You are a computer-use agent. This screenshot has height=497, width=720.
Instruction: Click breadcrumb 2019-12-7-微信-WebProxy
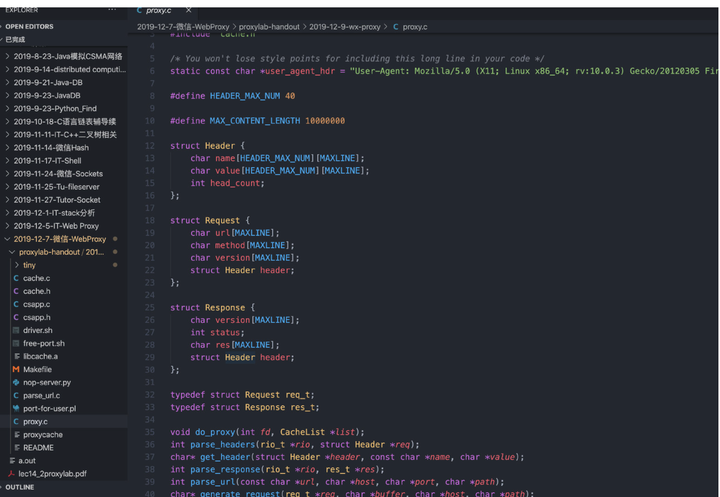(183, 27)
